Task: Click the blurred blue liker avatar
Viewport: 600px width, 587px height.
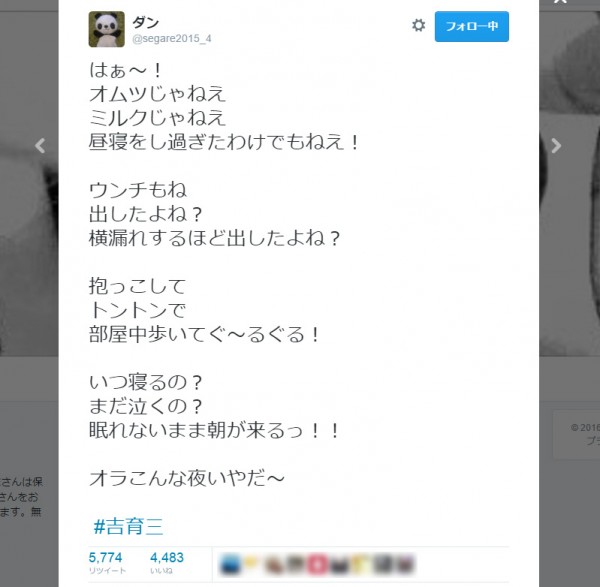Action: click(230, 564)
